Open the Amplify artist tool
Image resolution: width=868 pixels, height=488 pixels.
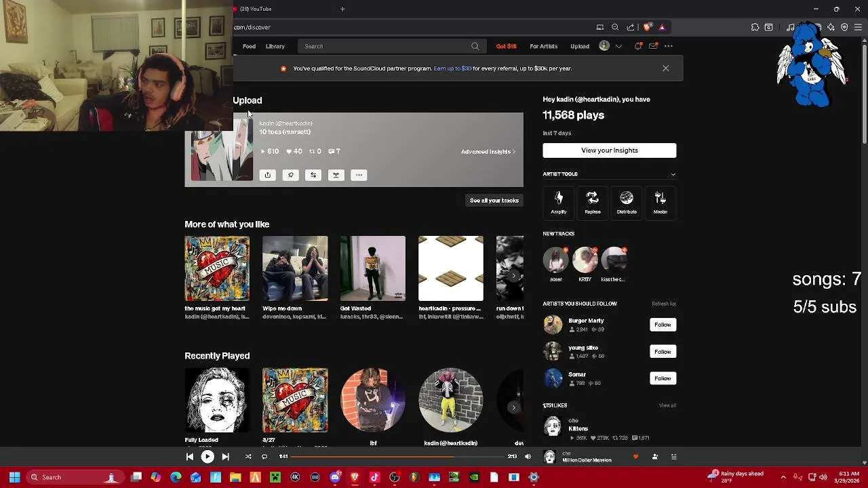[559, 202]
